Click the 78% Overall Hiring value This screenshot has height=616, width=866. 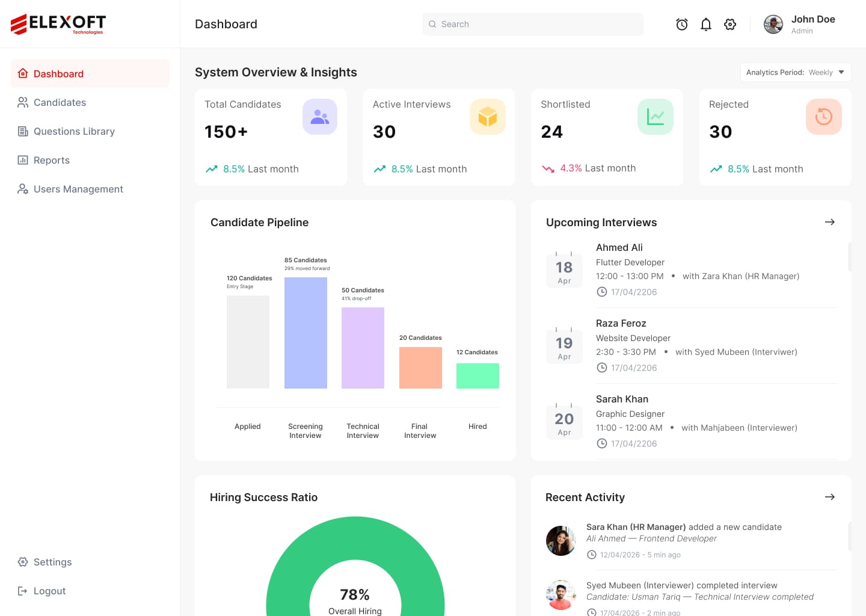[x=355, y=594]
